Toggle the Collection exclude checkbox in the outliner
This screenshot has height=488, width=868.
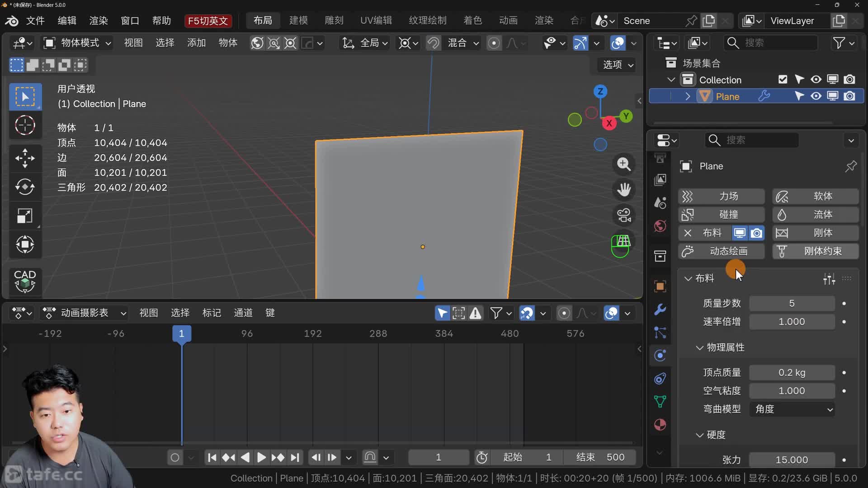783,80
